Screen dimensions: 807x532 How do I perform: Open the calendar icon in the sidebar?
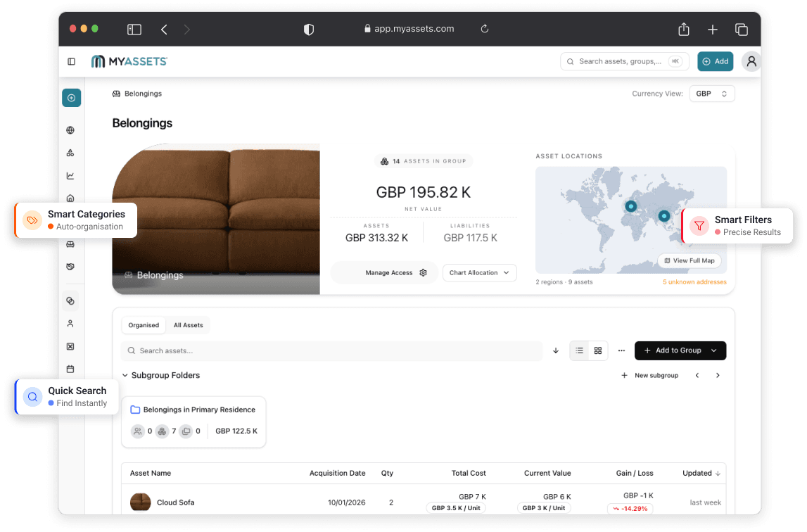(x=70, y=369)
